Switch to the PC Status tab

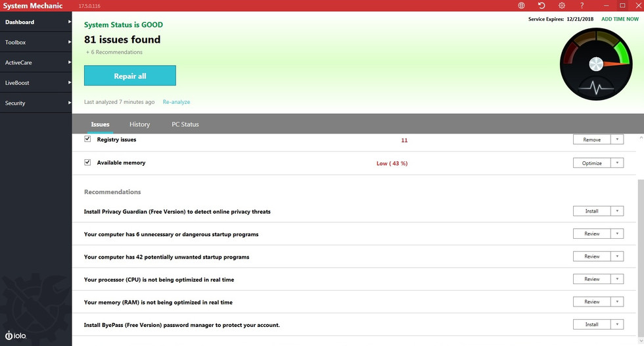[x=185, y=124]
